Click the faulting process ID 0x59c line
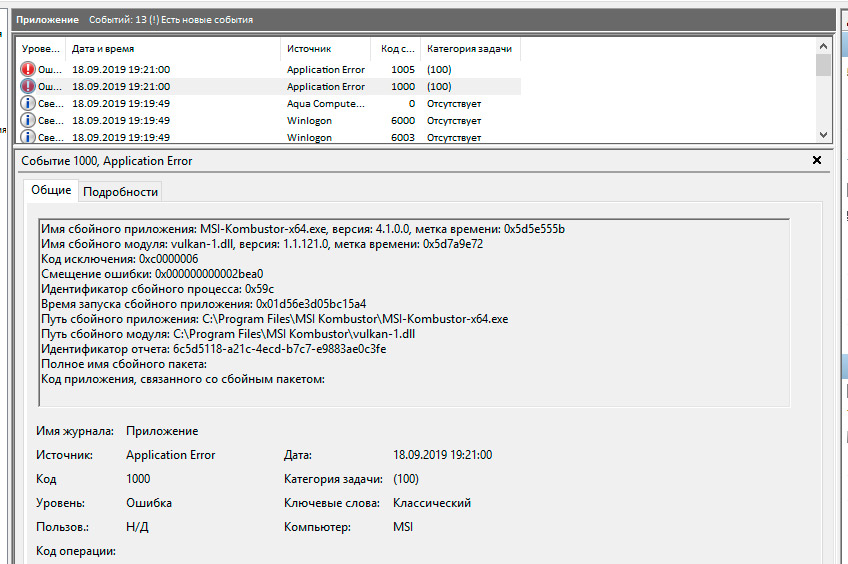The height and width of the screenshot is (564, 848). point(157,289)
